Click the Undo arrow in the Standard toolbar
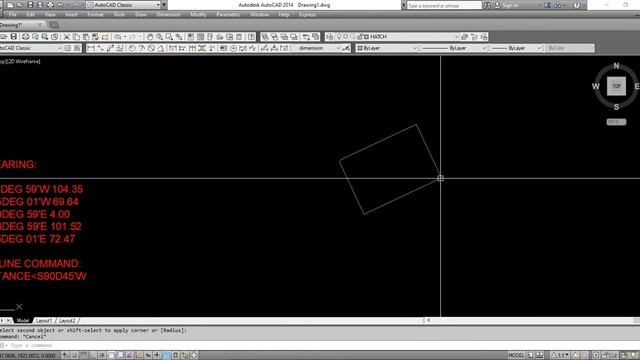This screenshot has height=360, width=640. 118,37
